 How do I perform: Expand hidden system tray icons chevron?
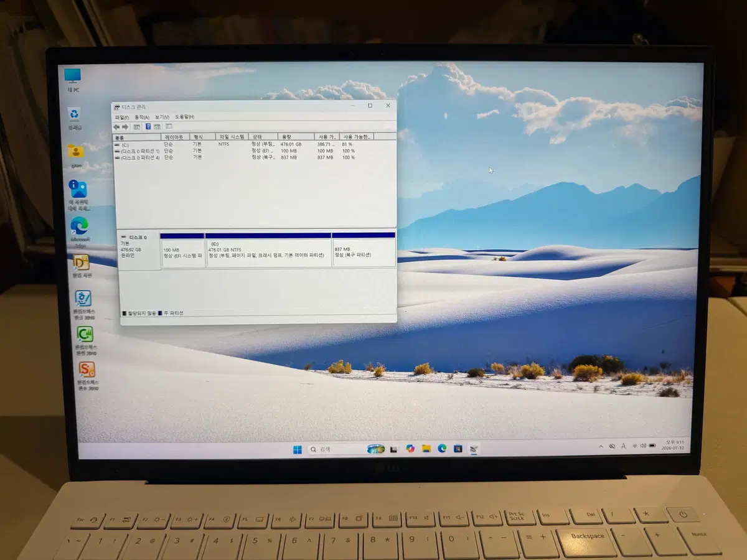click(x=601, y=446)
